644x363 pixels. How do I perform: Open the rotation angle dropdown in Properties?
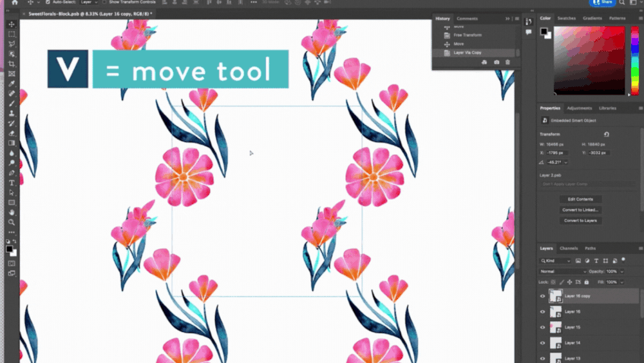[x=565, y=162]
